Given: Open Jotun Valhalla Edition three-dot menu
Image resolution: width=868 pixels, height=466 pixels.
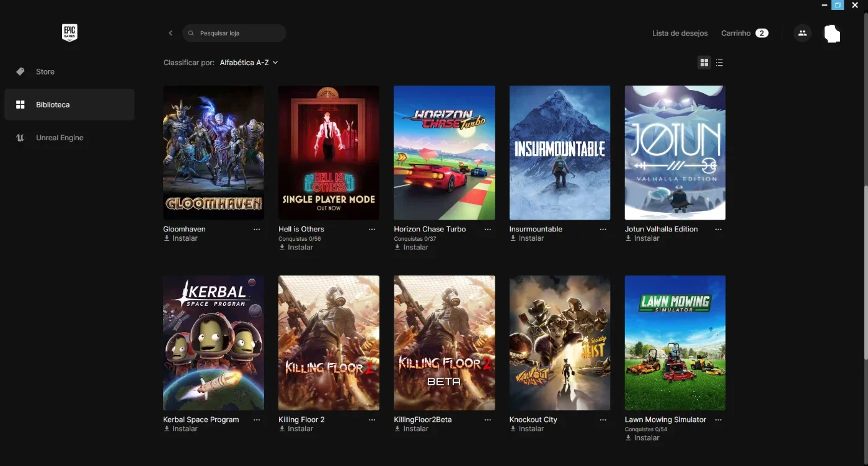Looking at the screenshot, I should point(718,230).
